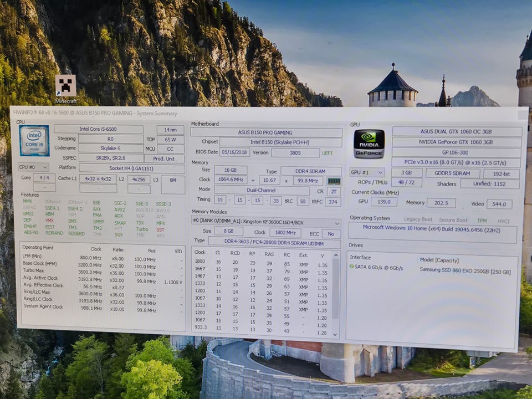
Task: Click the tRFC 374 field
Action: point(333,202)
